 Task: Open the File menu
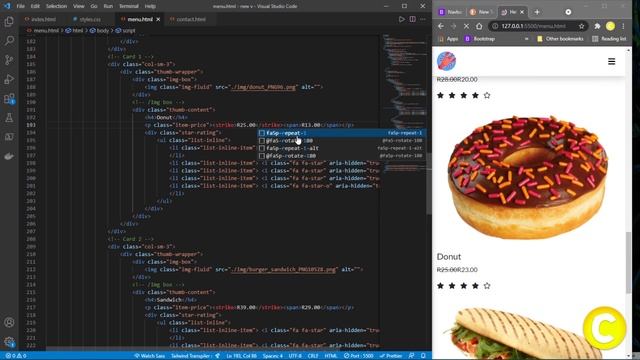click(x=20, y=6)
